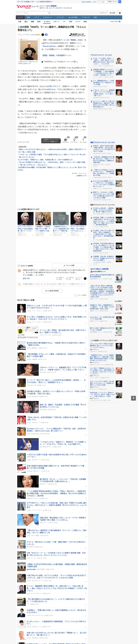
Task: Open article comment count 390 icon
Action: (32, 35)
